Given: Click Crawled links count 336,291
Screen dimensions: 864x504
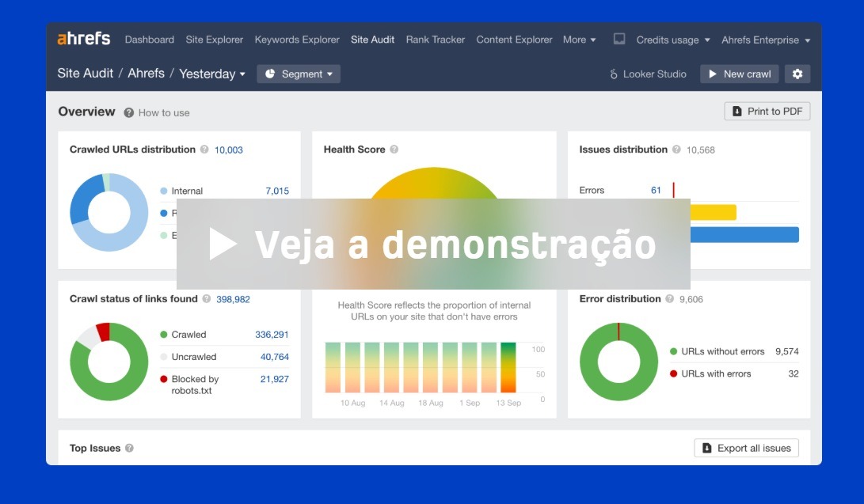Looking at the screenshot, I should 272,335.
